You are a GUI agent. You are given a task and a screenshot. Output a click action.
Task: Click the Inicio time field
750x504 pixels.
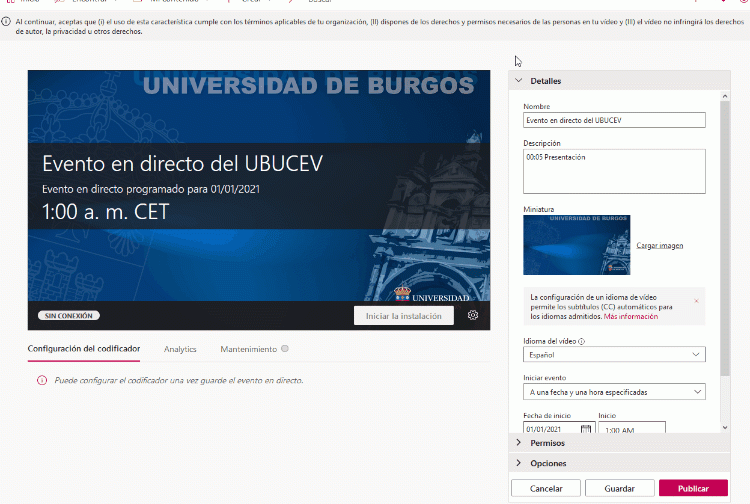pyautogui.click(x=632, y=428)
